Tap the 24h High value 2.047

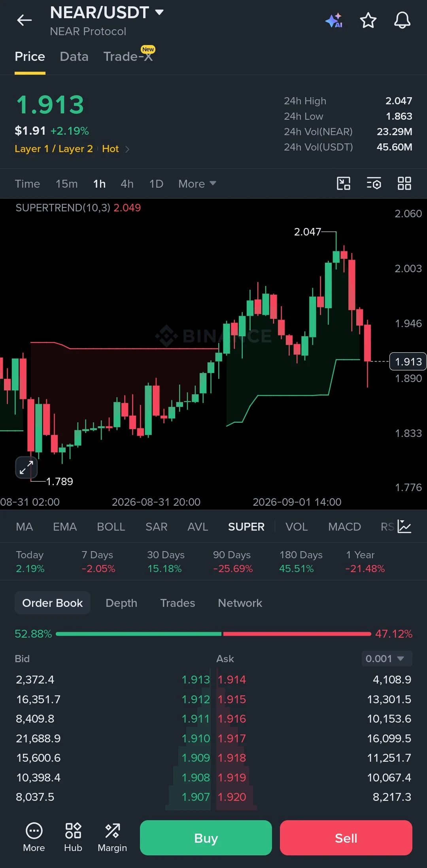pyautogui.click(x=399, y=101)
